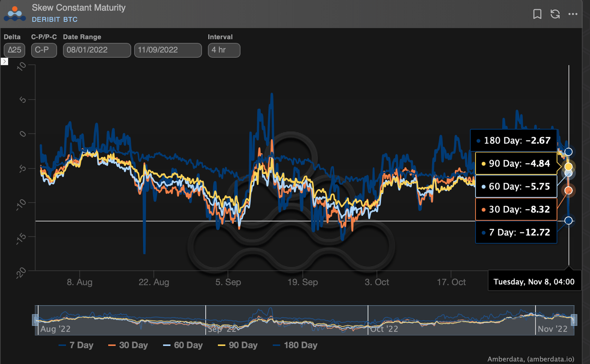Click the Amberdata logo icon
The image size is (590, 364).
point(15,14)
